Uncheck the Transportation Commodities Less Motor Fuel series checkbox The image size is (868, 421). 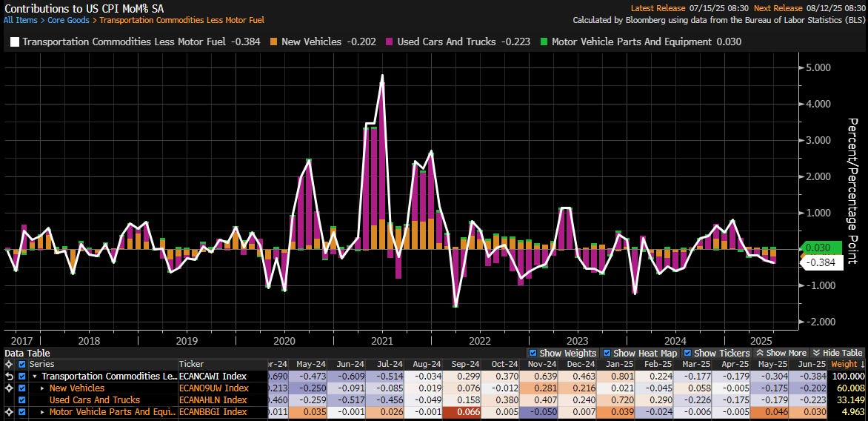click(22, 376)
